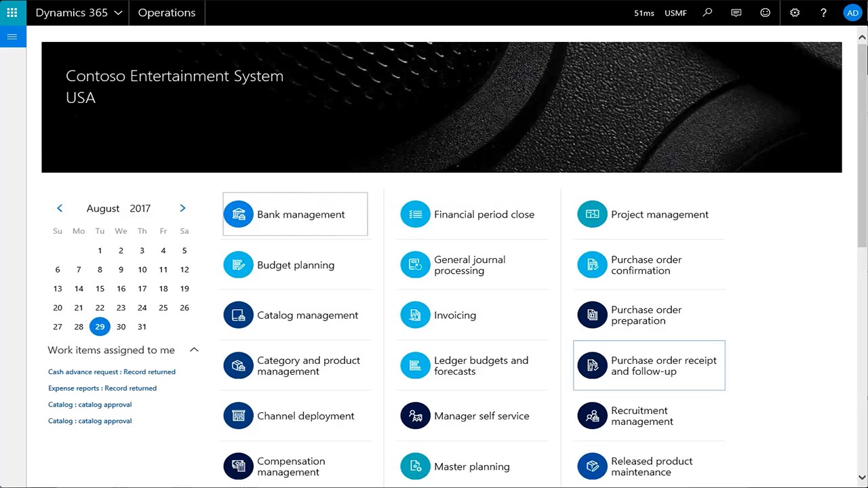
Task: Open the Invoicing tile label
Action: 455,315
